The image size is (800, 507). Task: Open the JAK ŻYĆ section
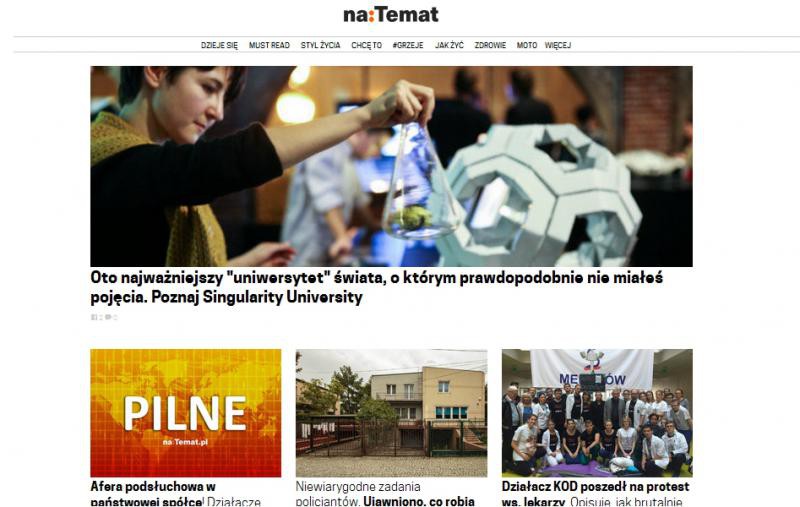click(449, 45)
